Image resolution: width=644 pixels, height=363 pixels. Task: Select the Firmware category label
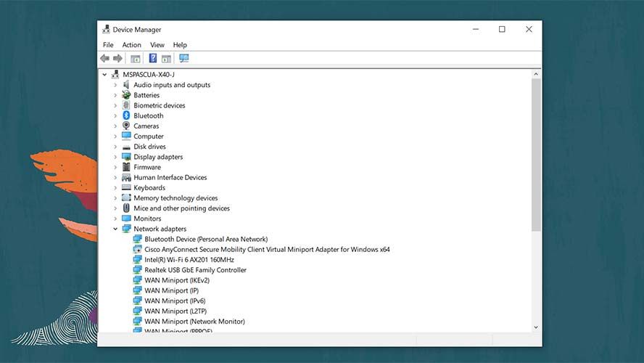pyautogui.click(x=147, y=167)
